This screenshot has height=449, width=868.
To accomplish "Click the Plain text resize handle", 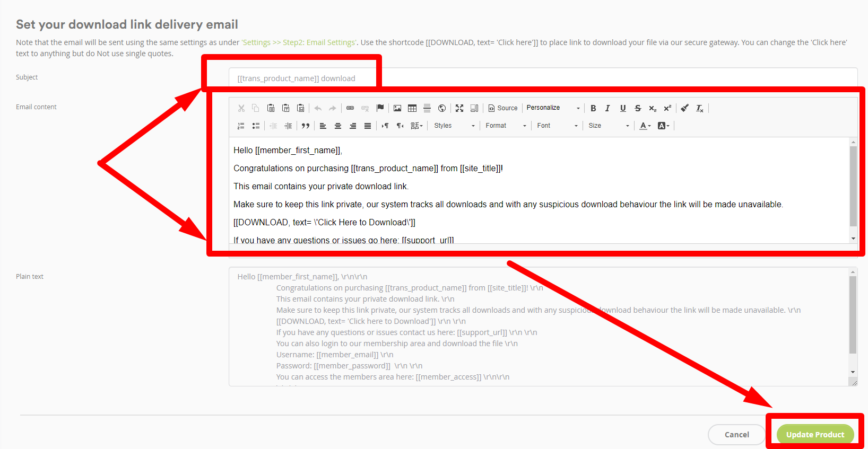I will click(854, 382).
